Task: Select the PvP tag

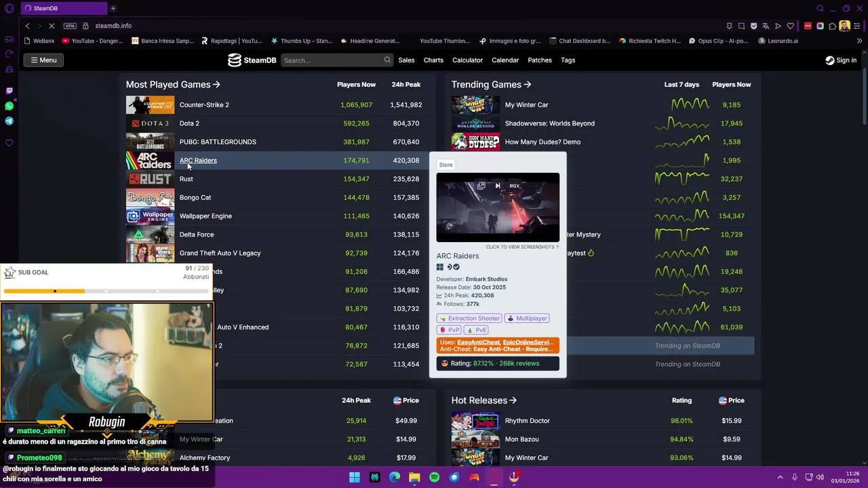Action: click(450, 330)
